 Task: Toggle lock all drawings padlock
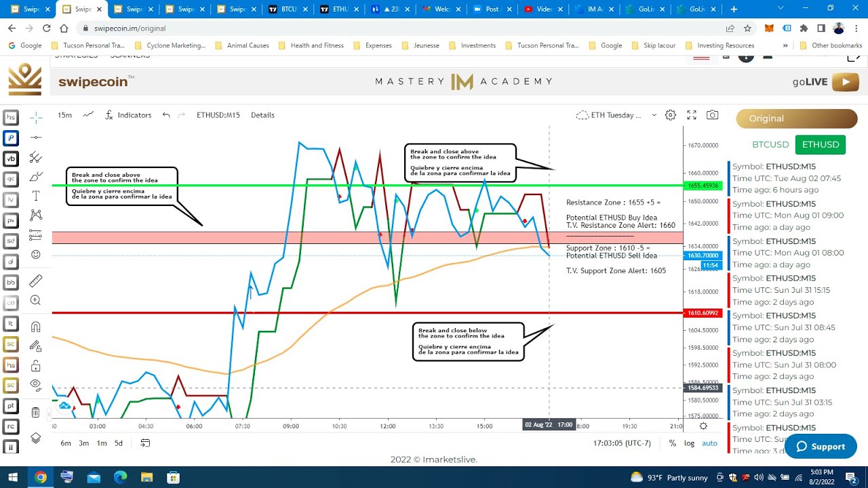pyautogui.click(x=36, y=366)
